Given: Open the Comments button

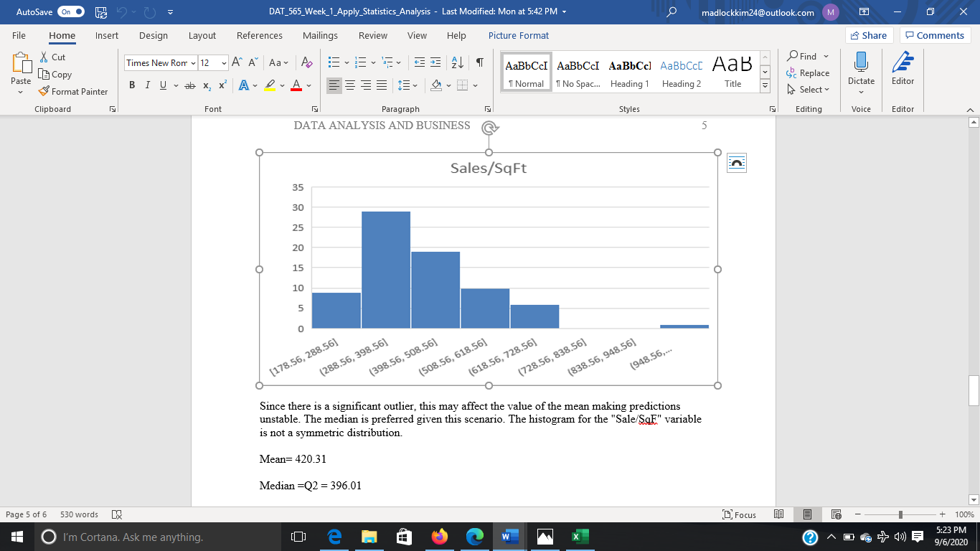Looking at the screenshot, I should pyautogui.click(x=935, y=35).
